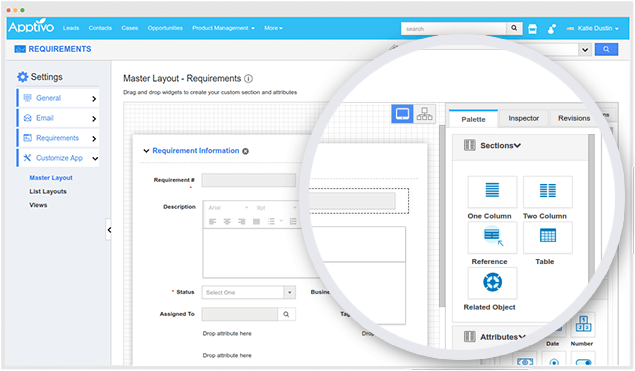Open the user notifications icon in header
This screenshot has width=635, height=371.
pyautogui.click(x=551, y=29)
